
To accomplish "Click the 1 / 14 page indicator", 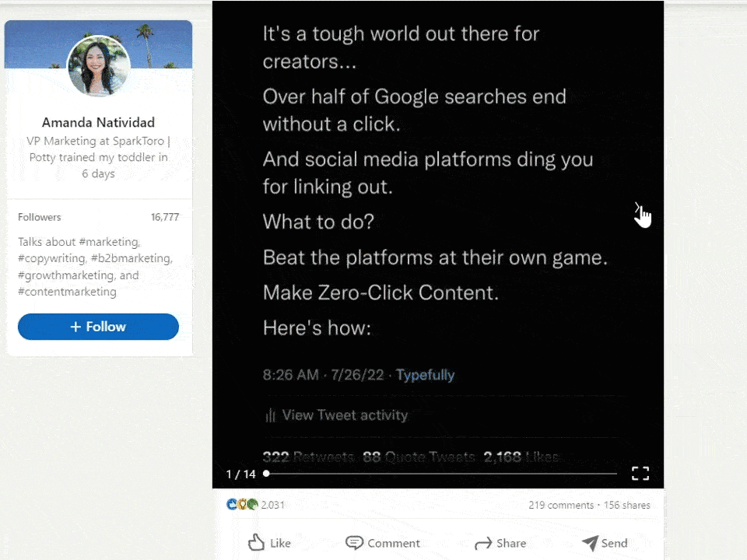I will tap(240, 474).
